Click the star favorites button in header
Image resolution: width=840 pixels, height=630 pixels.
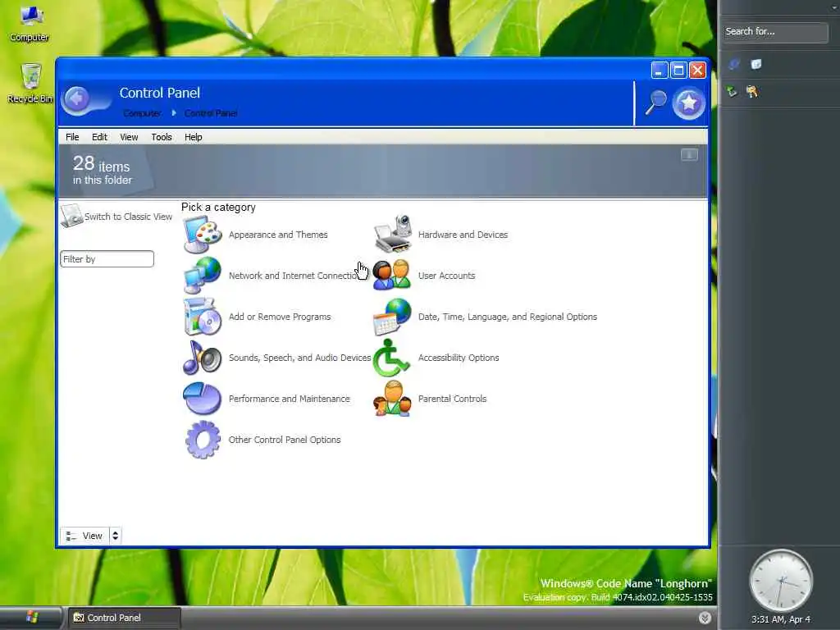click(688, 103)
